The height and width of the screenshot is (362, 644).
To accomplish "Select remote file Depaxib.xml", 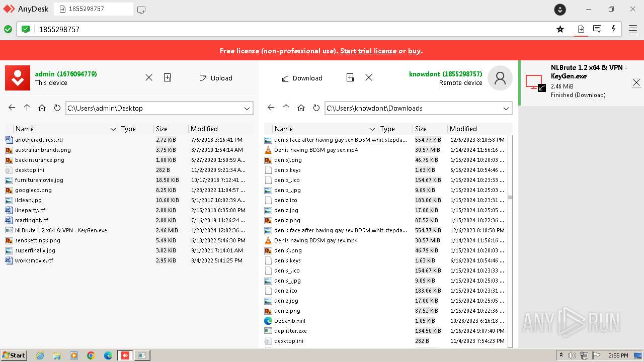I will pos(290,321).
